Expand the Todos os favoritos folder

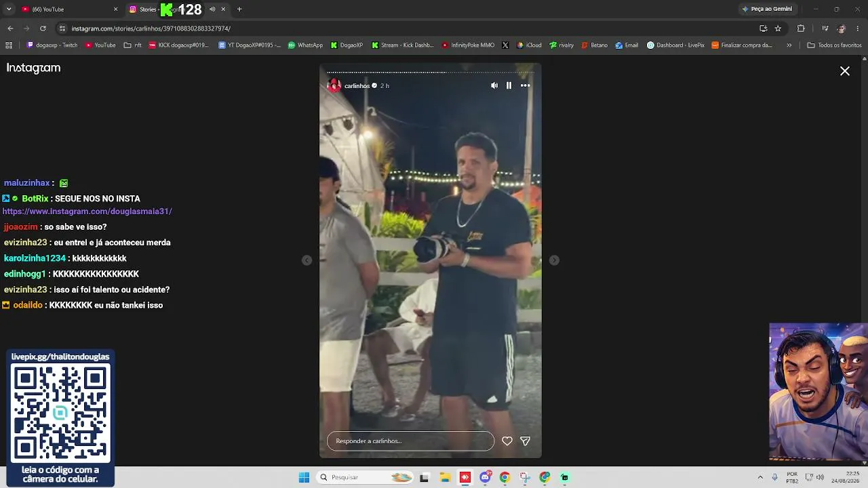pos(834,45)
